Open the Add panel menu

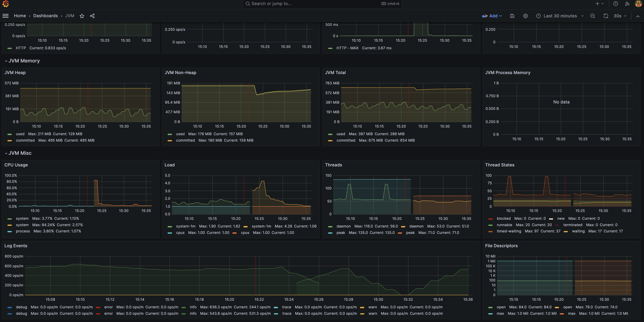point(492,16)
